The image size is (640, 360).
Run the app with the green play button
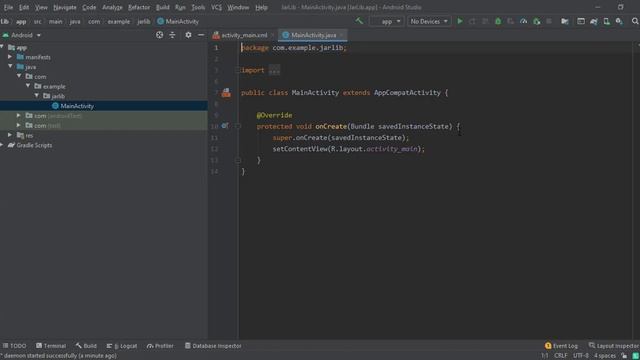pyautogui.click(x=460, y=21)
